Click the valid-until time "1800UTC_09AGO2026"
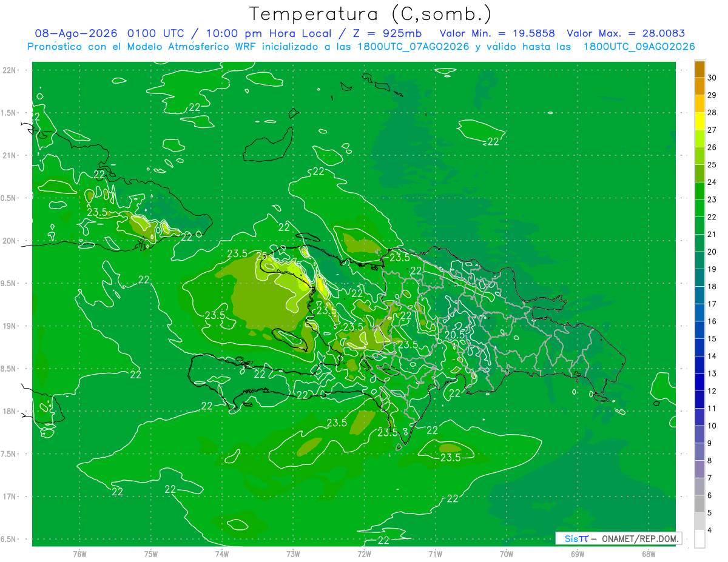Screen dimensions: 728x562 [x=639, y=47]
